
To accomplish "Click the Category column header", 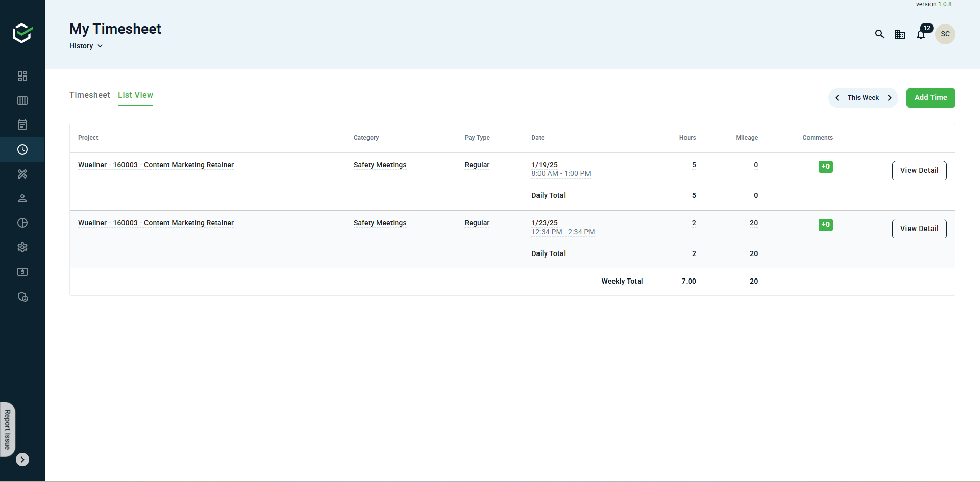I will point(366,138).
